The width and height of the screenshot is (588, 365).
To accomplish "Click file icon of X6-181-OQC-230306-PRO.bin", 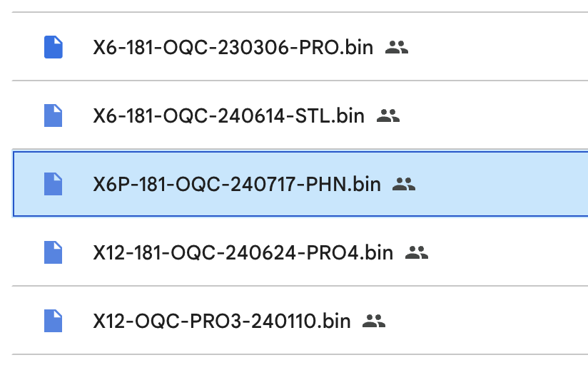I will point(54,47).
